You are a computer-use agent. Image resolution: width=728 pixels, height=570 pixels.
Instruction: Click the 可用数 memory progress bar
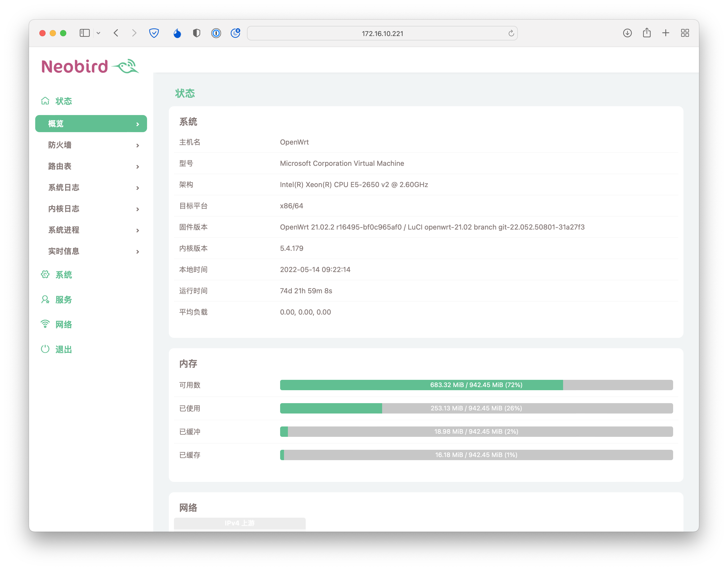point(476,385)
